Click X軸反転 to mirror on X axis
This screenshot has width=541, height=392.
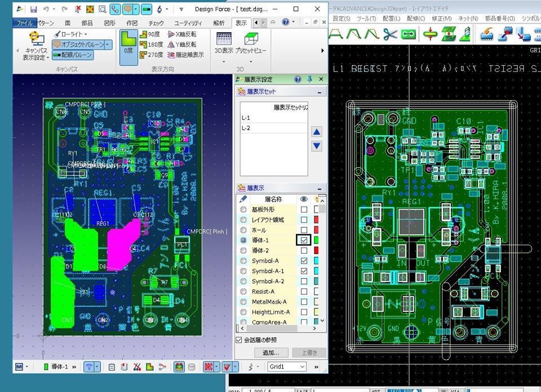(182, 34)
